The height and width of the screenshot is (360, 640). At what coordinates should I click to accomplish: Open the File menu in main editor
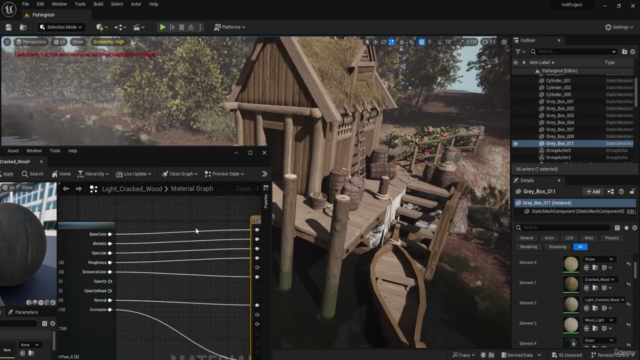coord(26,4)
